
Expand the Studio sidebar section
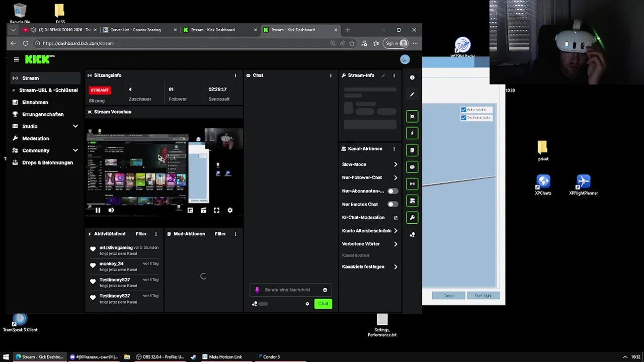[75, 126]
